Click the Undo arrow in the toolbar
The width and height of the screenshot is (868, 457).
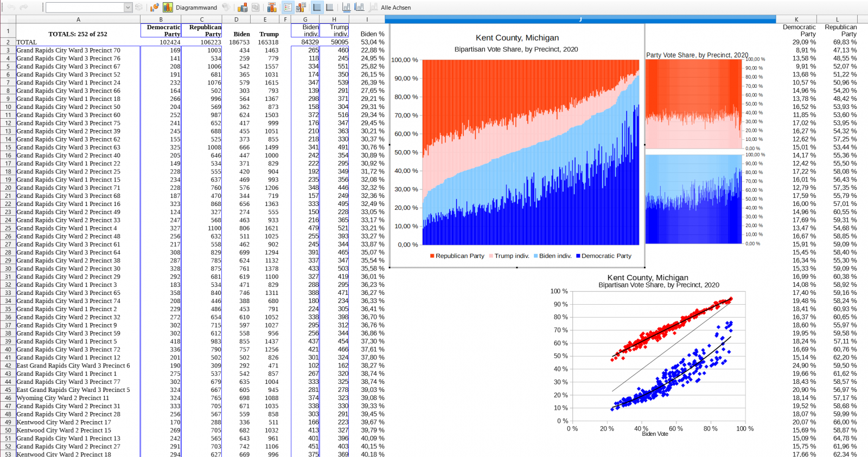point(11,8)
